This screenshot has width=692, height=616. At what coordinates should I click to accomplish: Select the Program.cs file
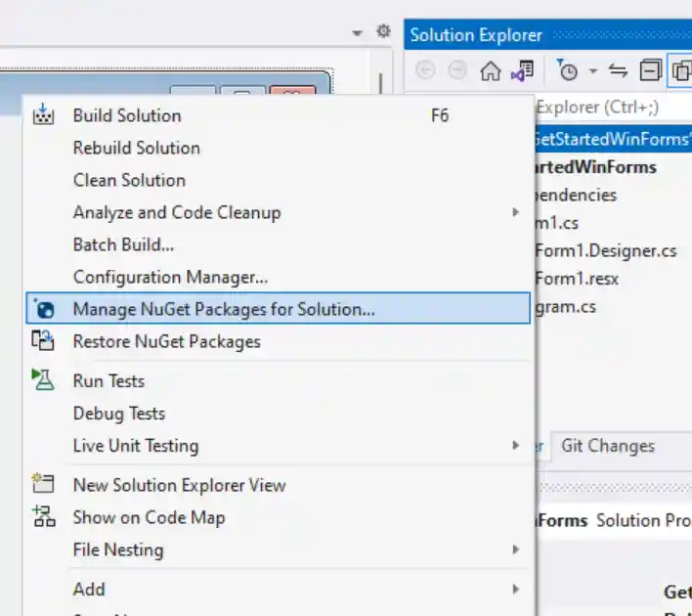565,307
